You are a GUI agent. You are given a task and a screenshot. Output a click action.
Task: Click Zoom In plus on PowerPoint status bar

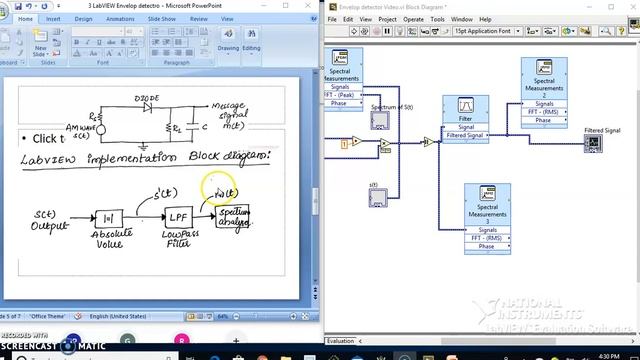(293, 316)
